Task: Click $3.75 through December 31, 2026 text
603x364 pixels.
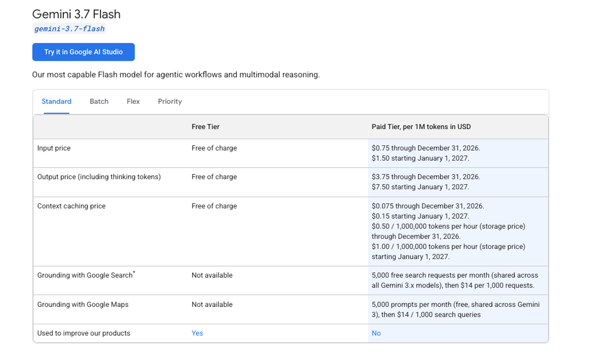Action: click(x=426, y=177)
